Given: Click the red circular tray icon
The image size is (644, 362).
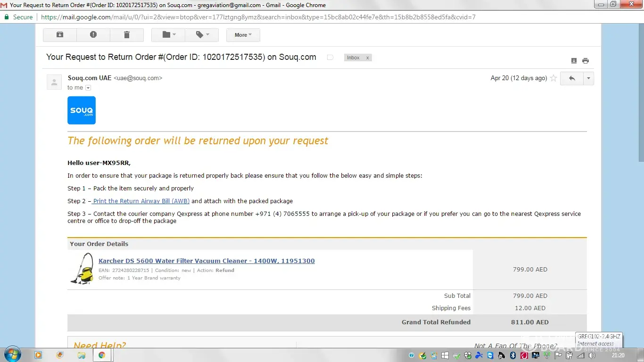Looking at the screenshot, I should coord(524,355).
